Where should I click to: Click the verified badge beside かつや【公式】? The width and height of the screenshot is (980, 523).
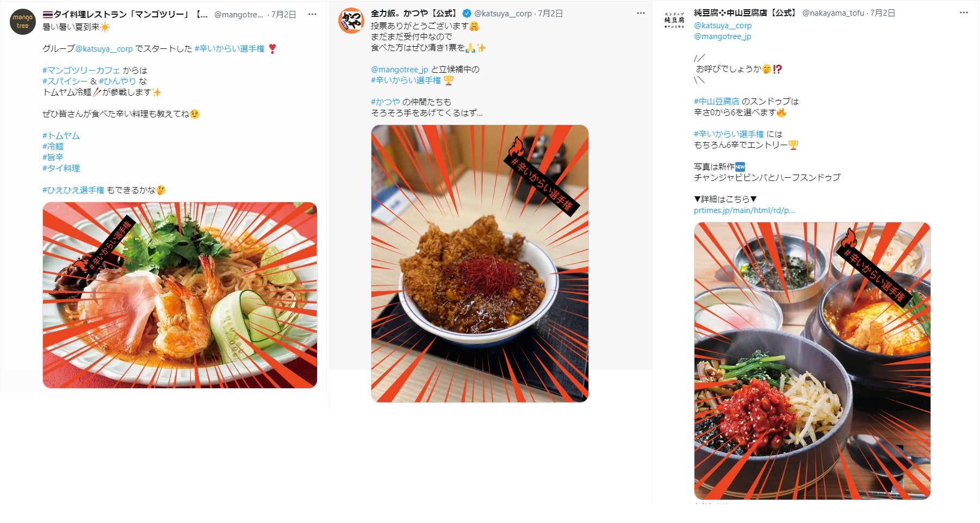click(467, 14)
